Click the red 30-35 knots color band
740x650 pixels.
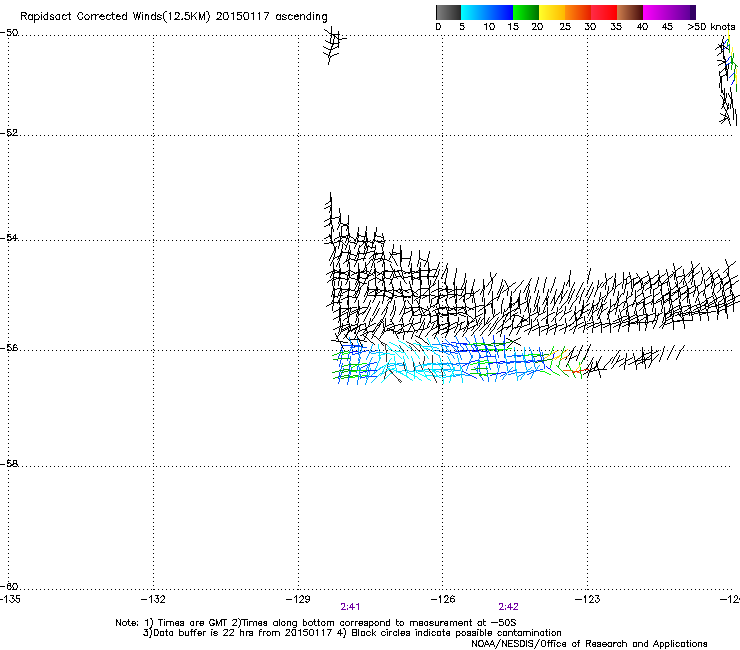click(x=604, y=12)
